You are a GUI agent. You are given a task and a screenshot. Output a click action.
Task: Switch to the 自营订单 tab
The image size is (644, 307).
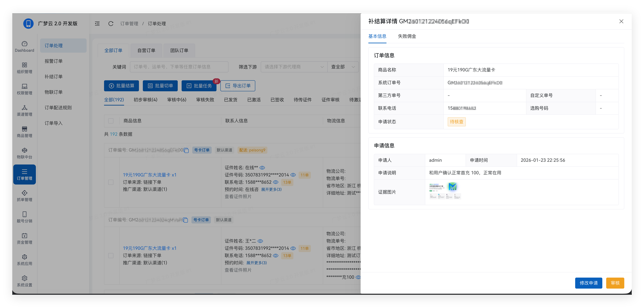pos(146,50)
